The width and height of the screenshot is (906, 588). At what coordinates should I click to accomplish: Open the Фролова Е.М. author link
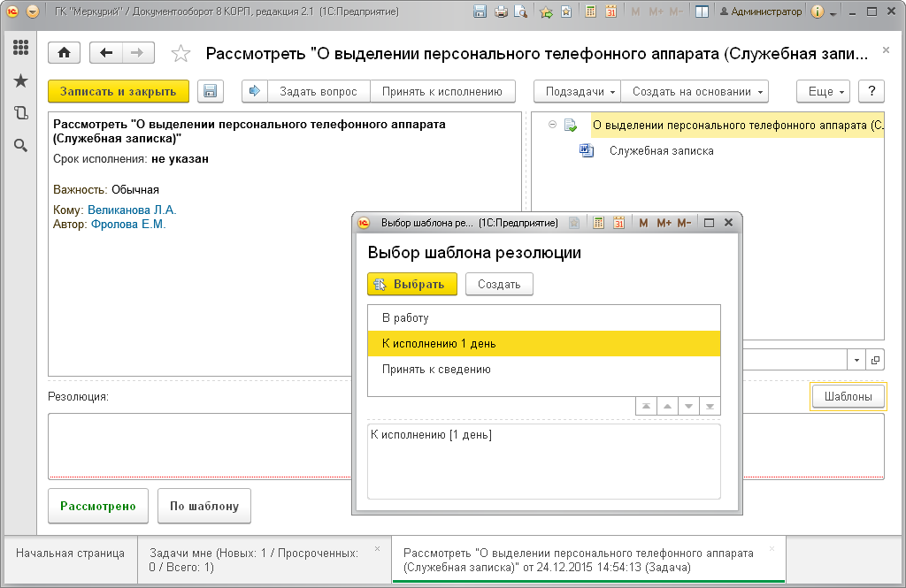(x=128, y=225)
